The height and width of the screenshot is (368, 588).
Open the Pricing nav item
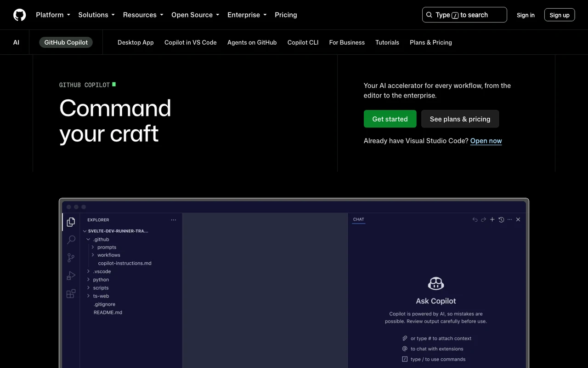point(286,15)
